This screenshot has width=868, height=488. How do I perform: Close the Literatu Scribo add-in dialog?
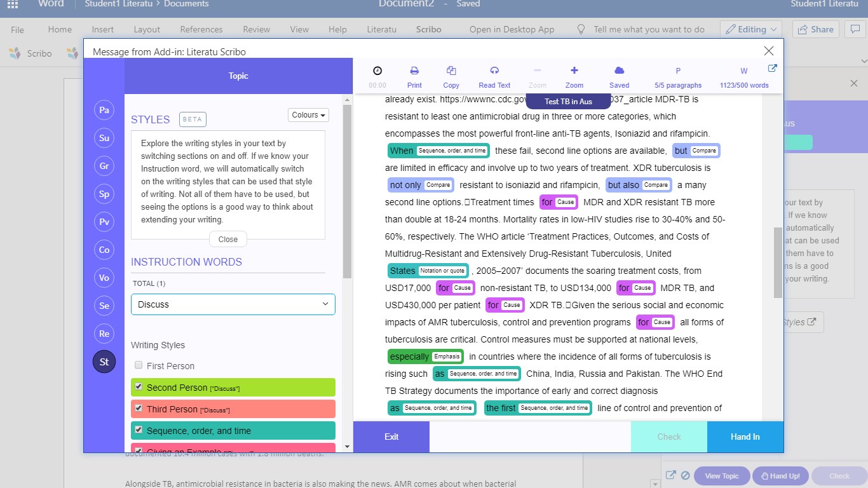point(769,51)
